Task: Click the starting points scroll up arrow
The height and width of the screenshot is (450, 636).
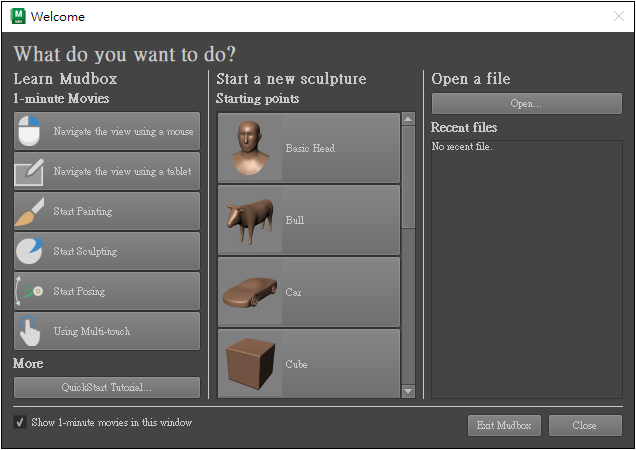Action: (x=408, y=119)
